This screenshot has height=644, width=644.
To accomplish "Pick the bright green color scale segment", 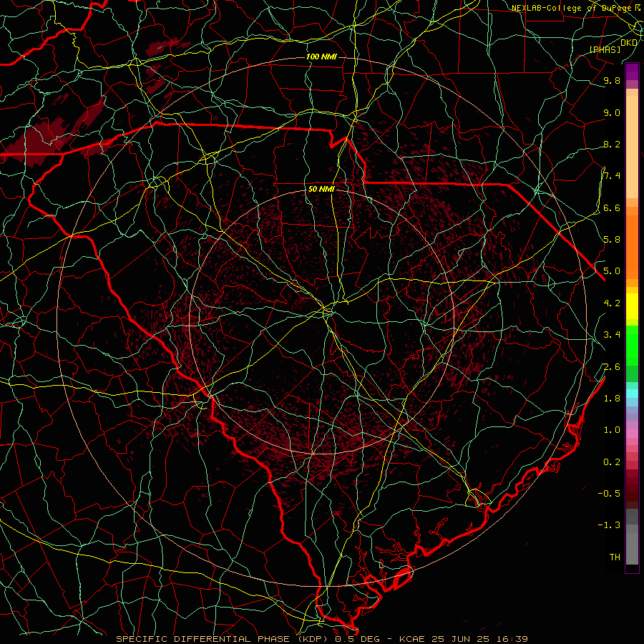I will (x=632, y=345).
